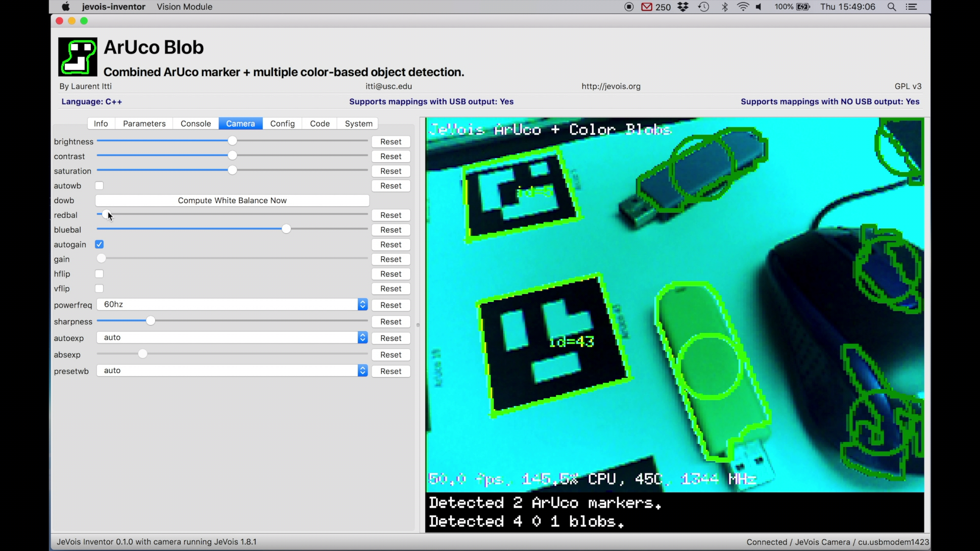Reset the presetwb setting

(x=391, y=371)
